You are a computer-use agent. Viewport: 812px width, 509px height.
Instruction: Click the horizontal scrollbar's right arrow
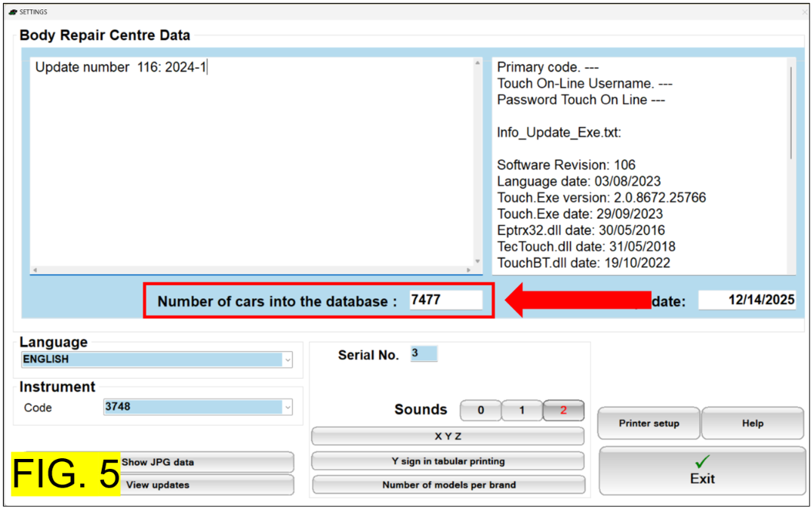(468, 270)
